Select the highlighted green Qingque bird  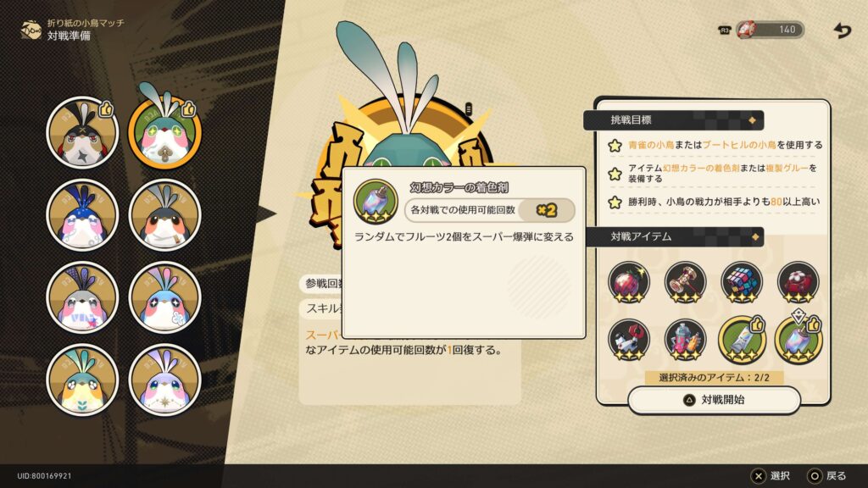click(x=165, y=133)
